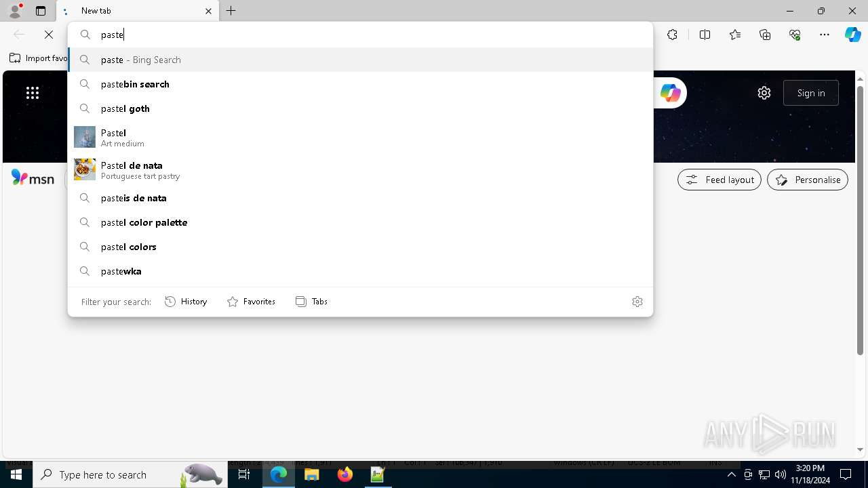The height and width of the screenshot is (488, 868).
Task: Select 'pastel color palette' suggestion
Action: pyautogui.click(x=360, y=222)
